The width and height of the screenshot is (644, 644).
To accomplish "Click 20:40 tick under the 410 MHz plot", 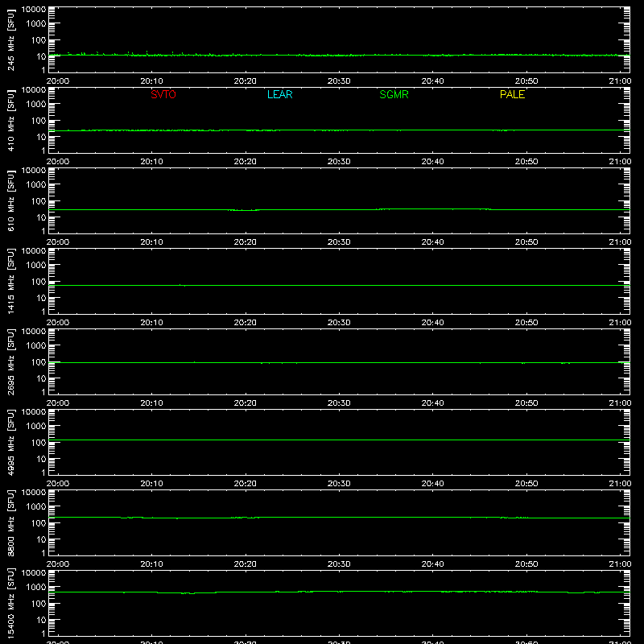I will [432, 162].
